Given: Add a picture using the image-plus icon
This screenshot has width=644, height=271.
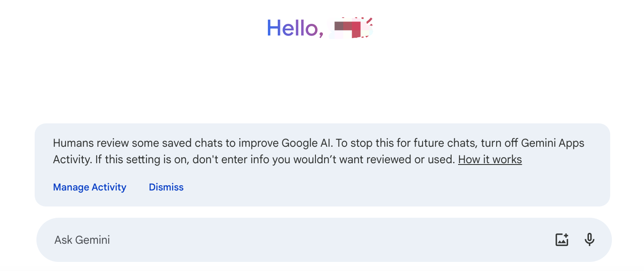Looking at the screenshot, I should point(562,239).
